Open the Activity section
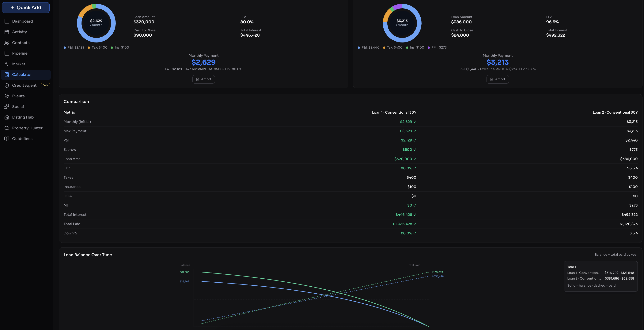 [x=20, y=32]
